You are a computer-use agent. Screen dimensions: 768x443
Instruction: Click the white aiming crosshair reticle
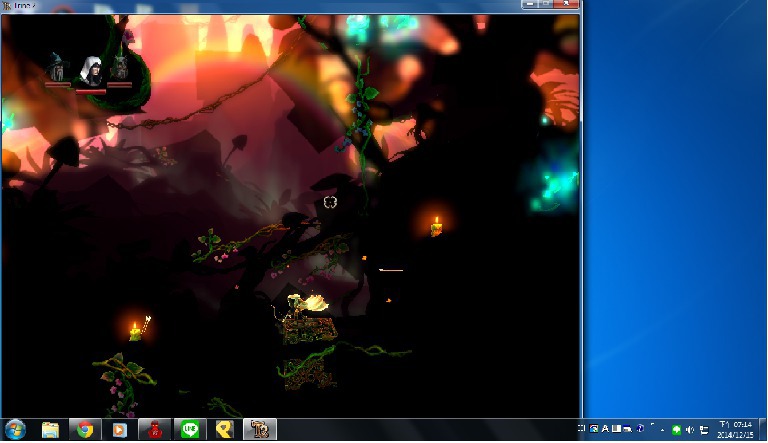(331, 202)
